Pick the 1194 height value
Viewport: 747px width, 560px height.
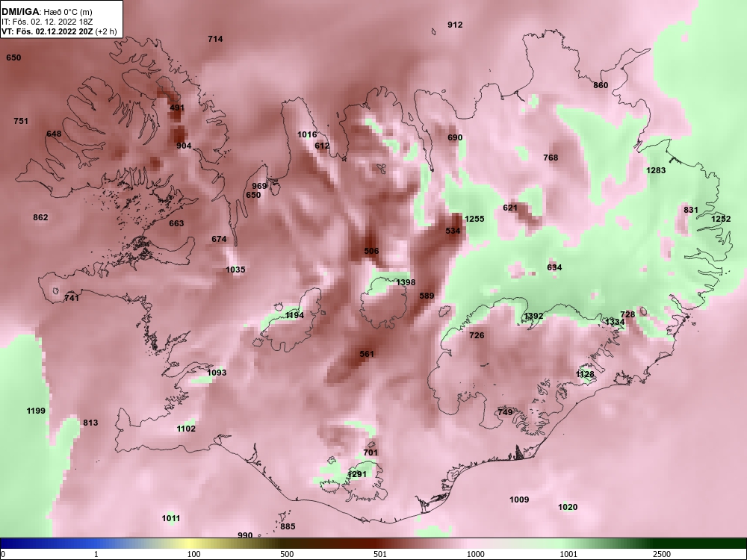click(294, 316)
